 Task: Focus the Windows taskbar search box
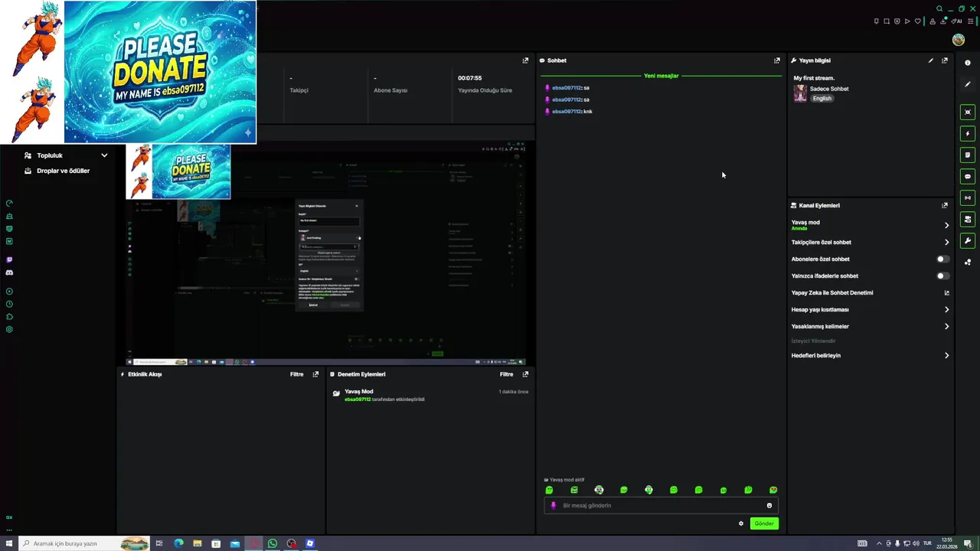click(84, 543)
